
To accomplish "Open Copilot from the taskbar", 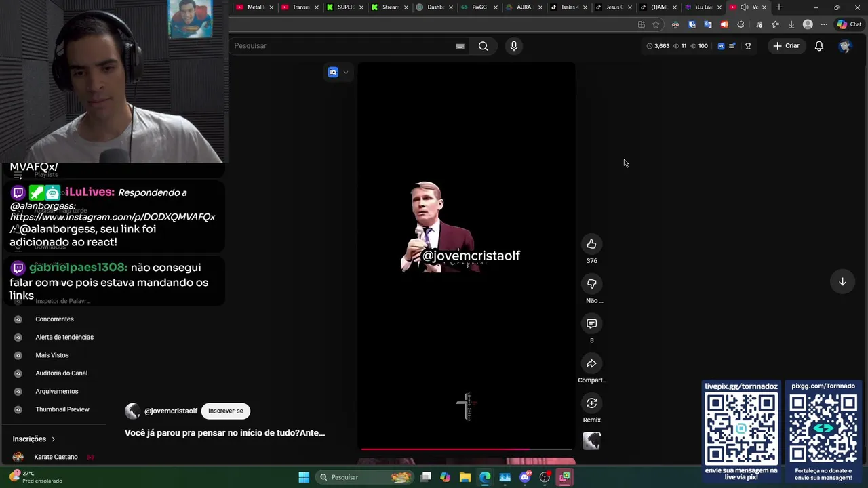I will [x=445, y=477].
